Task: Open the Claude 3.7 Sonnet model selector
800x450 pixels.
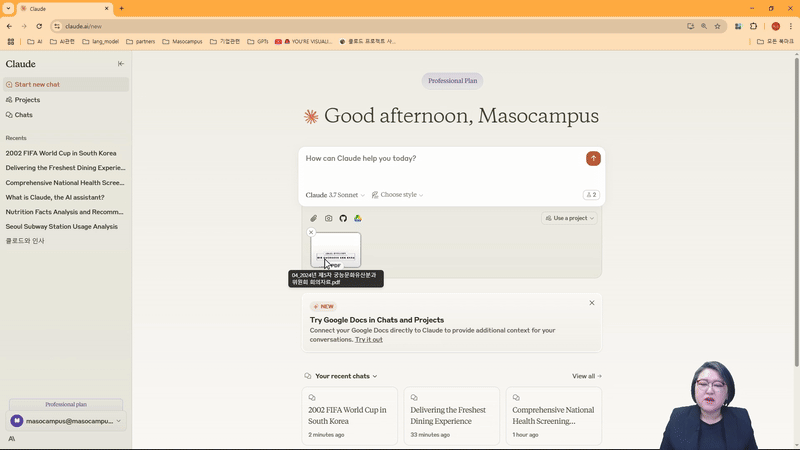Action: 335,195
